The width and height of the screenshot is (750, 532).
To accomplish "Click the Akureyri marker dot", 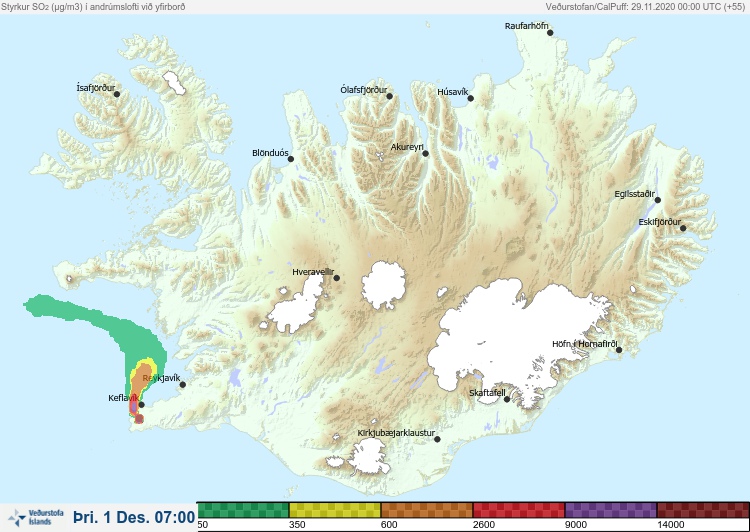I will pyautogui.click(x=426, y=154).
